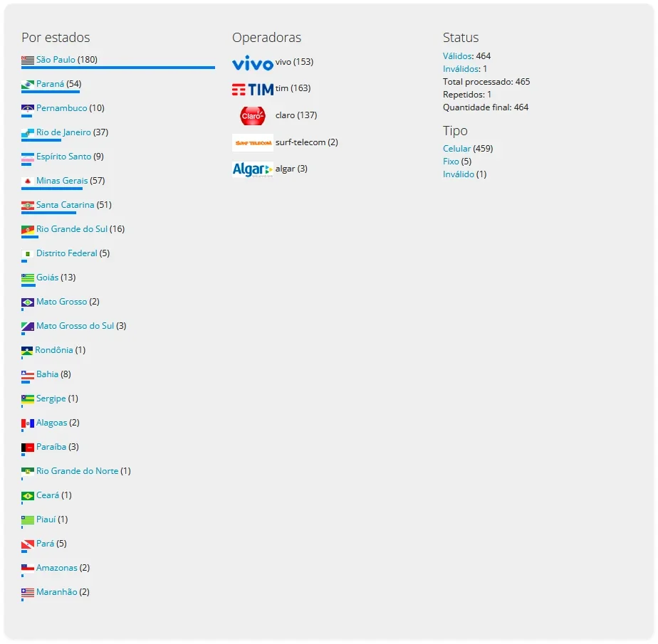Click the 'vivo (153)' operator text
The image size is (658, 644).
click(x=294, y=62)
